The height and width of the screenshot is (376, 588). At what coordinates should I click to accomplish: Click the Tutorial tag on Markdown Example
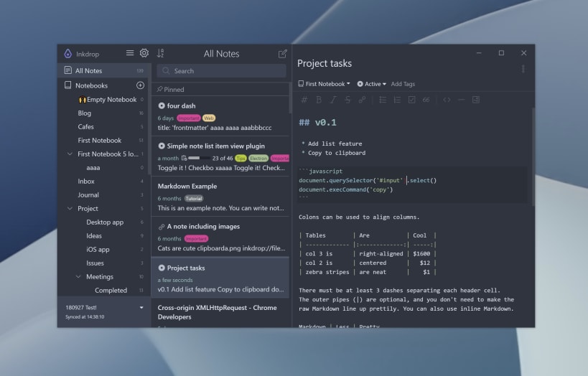tap(194, 198)
